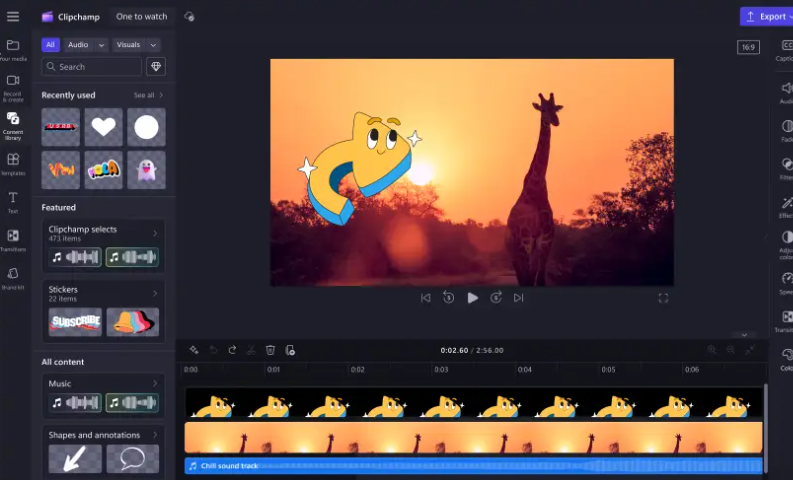Open Filters panel on right sidebar
This screenshot has height=480, width=793.
point(785,169)
